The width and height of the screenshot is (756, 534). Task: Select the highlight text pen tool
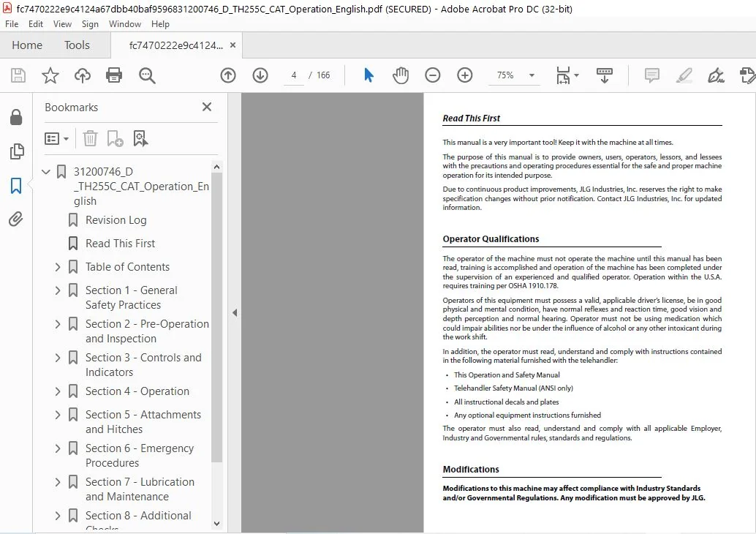point(684,75)
